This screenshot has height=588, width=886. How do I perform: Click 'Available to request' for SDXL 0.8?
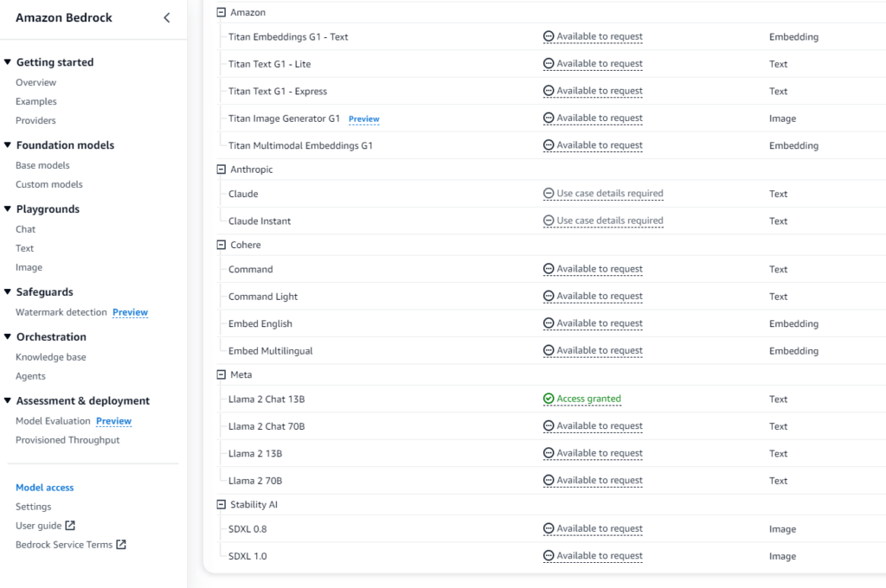(x=600, y=528)
